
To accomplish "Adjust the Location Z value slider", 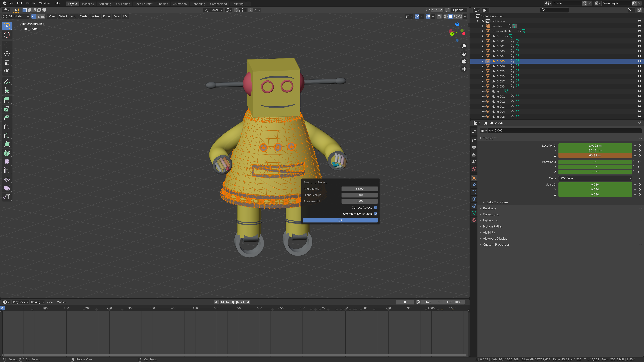I will click(594, 155).
